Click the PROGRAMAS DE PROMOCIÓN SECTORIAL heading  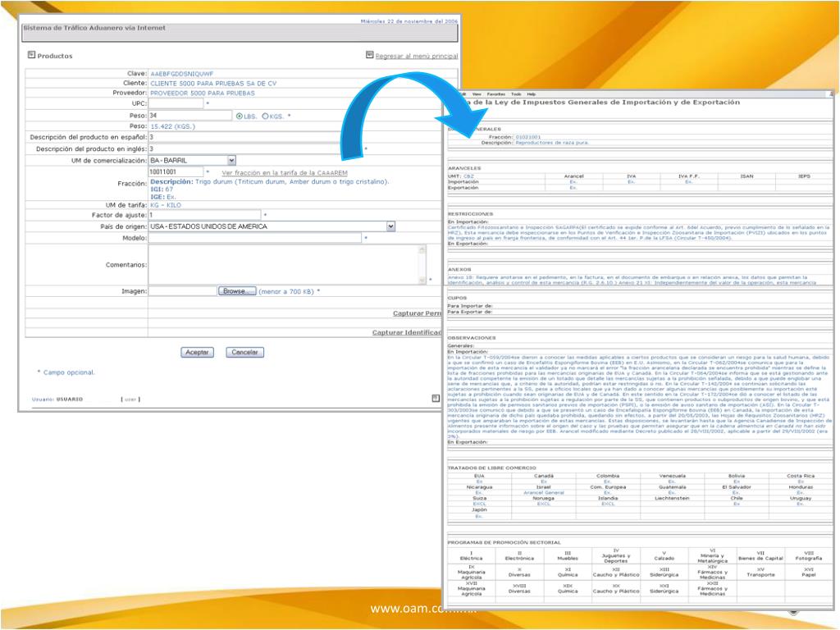click(504, 542)
